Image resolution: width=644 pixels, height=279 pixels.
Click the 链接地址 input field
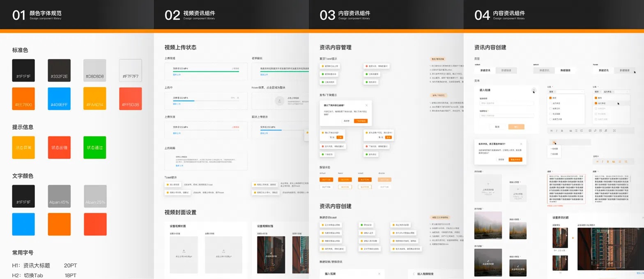click(x=506, y=116)
